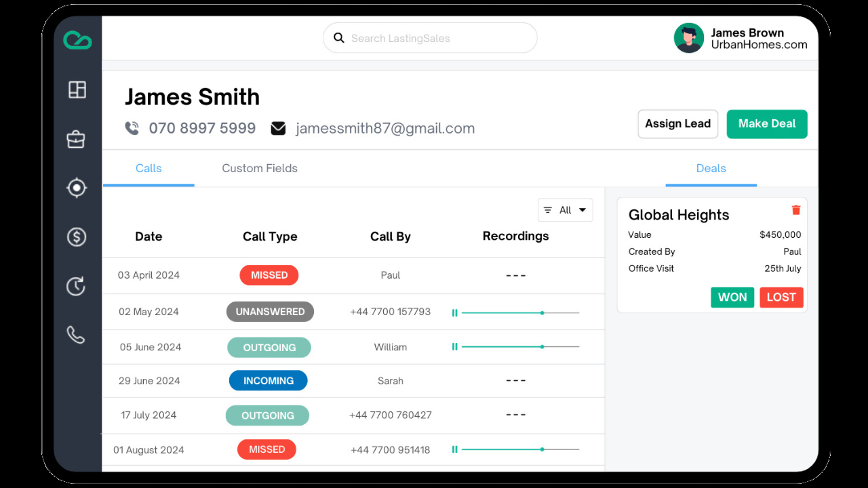This screenshot has height=488, width=868.
Task: Mark the Global Heights deal as WON
Action: [732, 297]
